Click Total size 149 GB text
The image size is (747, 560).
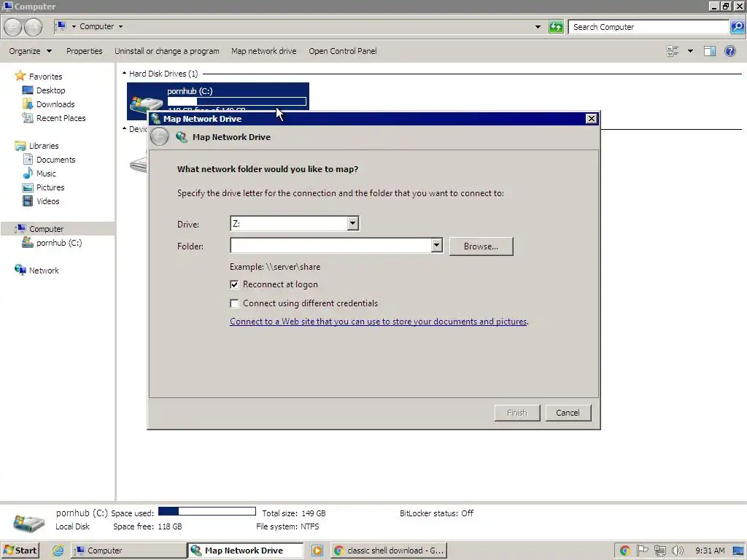pos(294,513)
